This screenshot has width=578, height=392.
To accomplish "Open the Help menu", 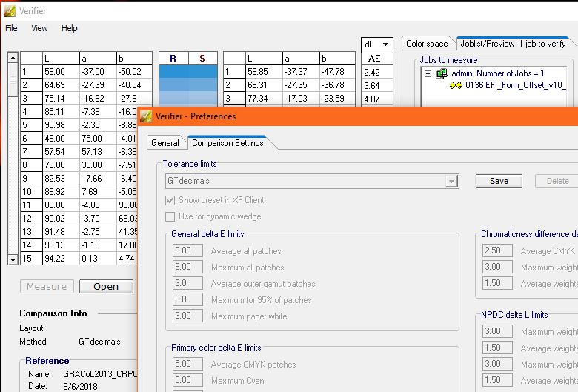I will [x=70, y=28].
